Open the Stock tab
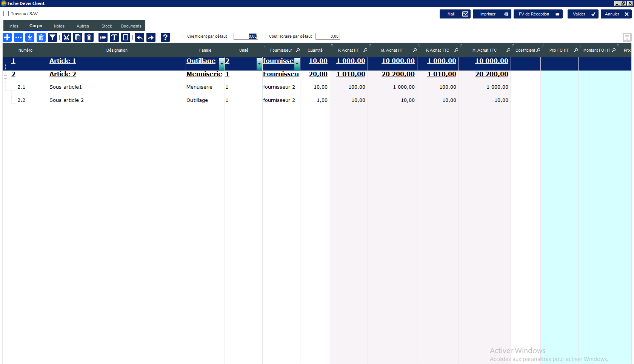Image resolution: width=634 pixels, height=364 pixels. 106,26
